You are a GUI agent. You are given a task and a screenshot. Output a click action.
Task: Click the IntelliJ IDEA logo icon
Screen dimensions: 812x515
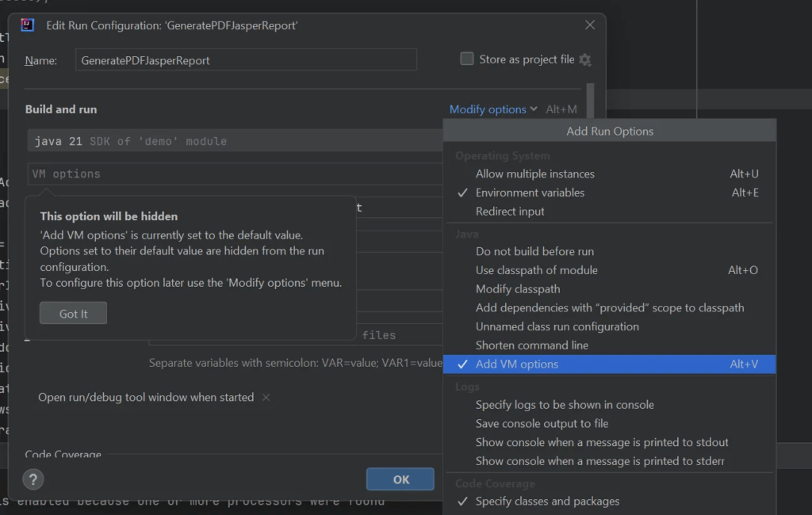tap(28, 25)
